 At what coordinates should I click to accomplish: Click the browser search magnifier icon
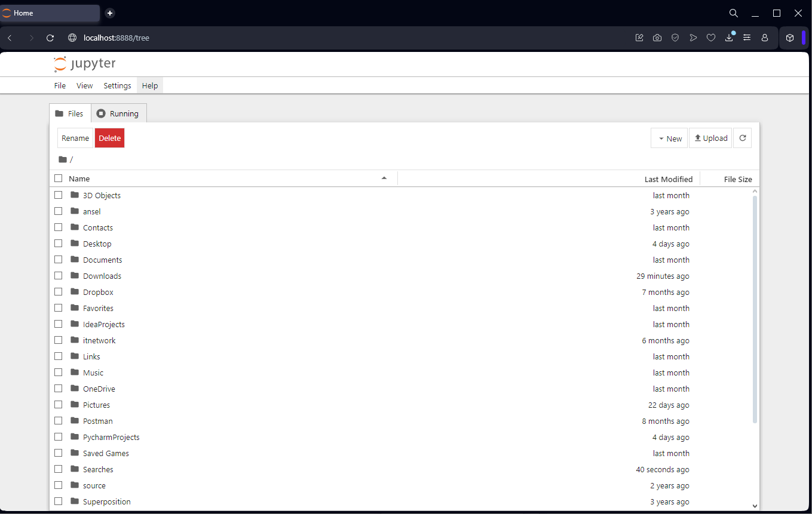point(734,13)
